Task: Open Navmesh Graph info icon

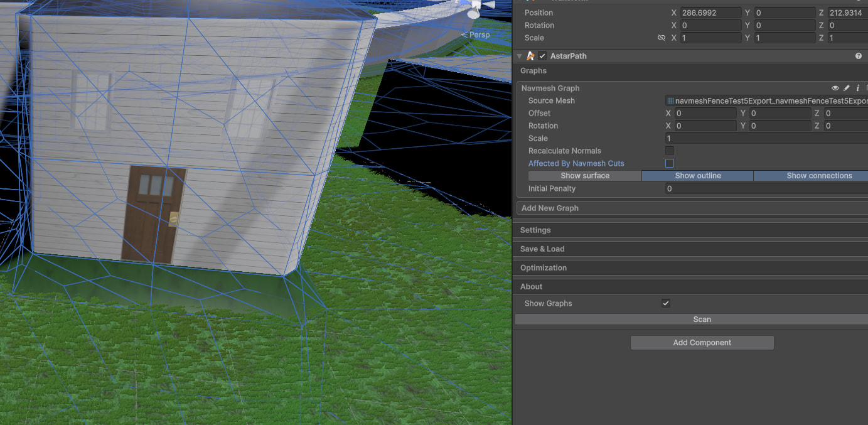Action: (x=857, y=89)
